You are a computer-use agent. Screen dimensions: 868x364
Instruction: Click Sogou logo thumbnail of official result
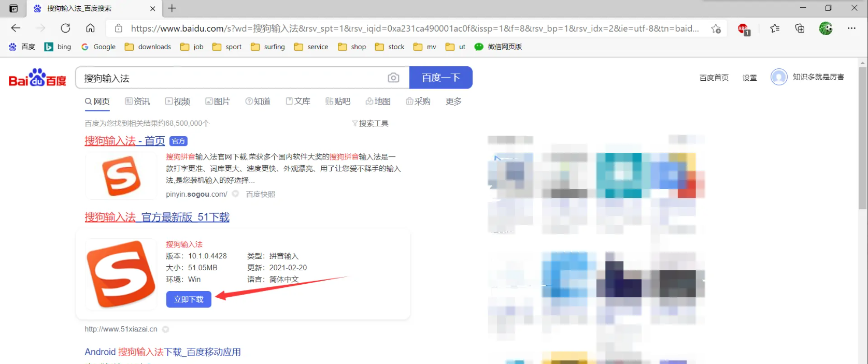(121, 176)
